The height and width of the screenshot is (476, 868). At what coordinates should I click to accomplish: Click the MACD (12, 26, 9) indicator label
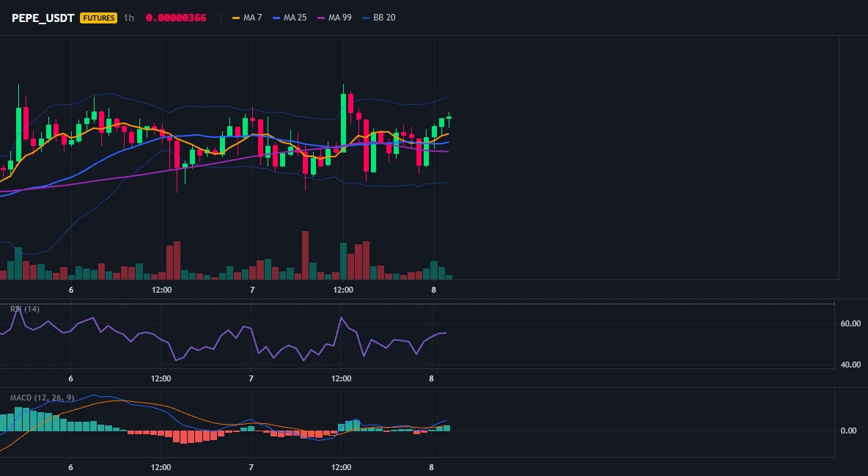pyautogui.click(x=42, y=398)
